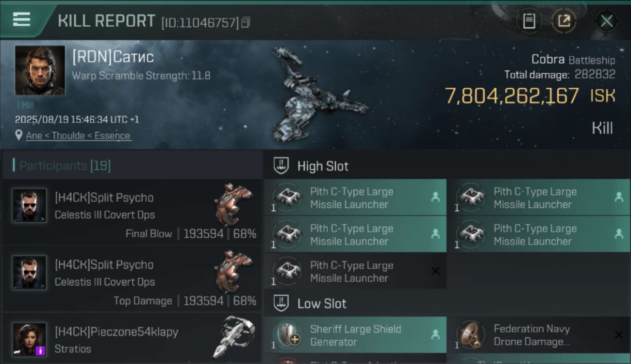This screenshot has width=631, height=364.
Task: Open Ane < Thoulde < Essence location link
Action: [x=78, y=136]
